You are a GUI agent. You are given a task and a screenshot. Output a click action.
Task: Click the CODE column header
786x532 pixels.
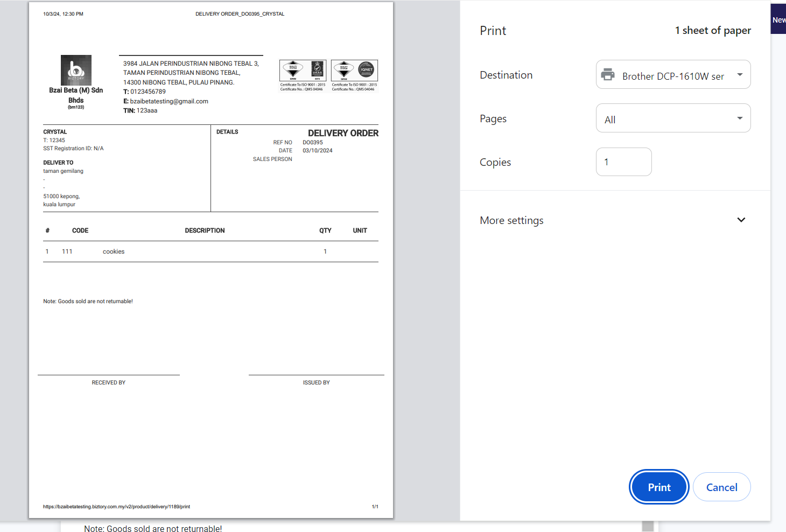pos(80,230)
